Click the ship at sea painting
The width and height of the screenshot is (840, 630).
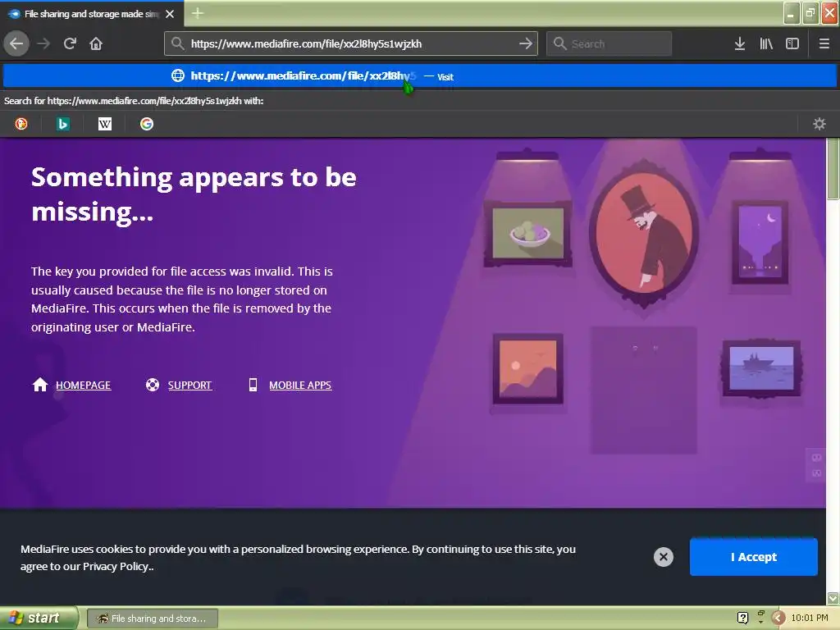click(761, 367)
